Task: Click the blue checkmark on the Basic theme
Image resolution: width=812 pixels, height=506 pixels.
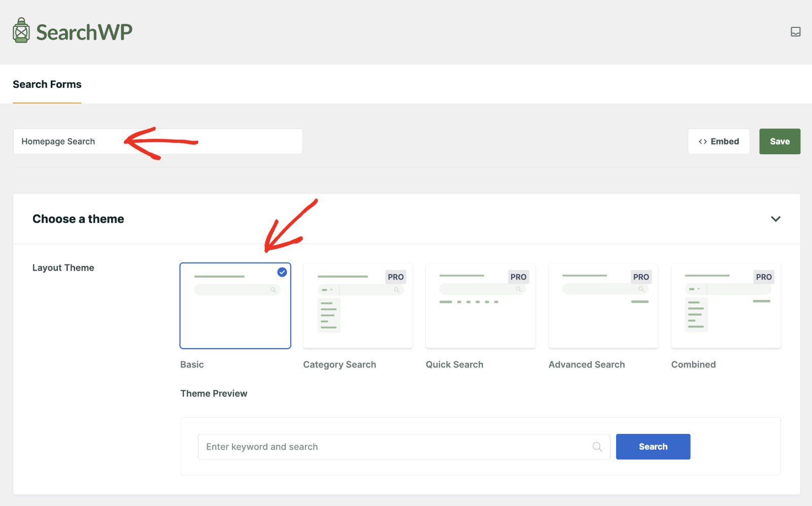Action: pyautogui.click(x=281, y=272)
